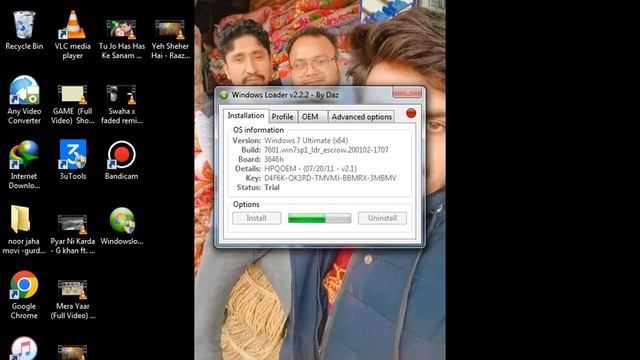Select Swaha x faded remix file icon
This screenshot has width=640, height=360.
tap(122, 104)
